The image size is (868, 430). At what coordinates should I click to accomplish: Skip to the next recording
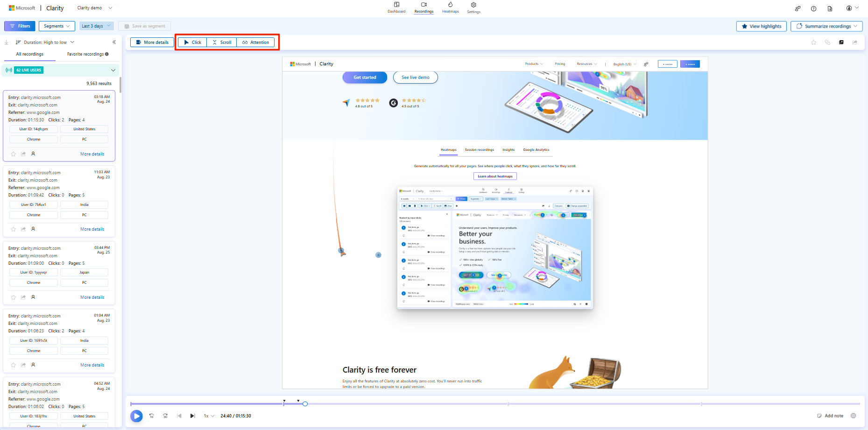coord(192,416)
